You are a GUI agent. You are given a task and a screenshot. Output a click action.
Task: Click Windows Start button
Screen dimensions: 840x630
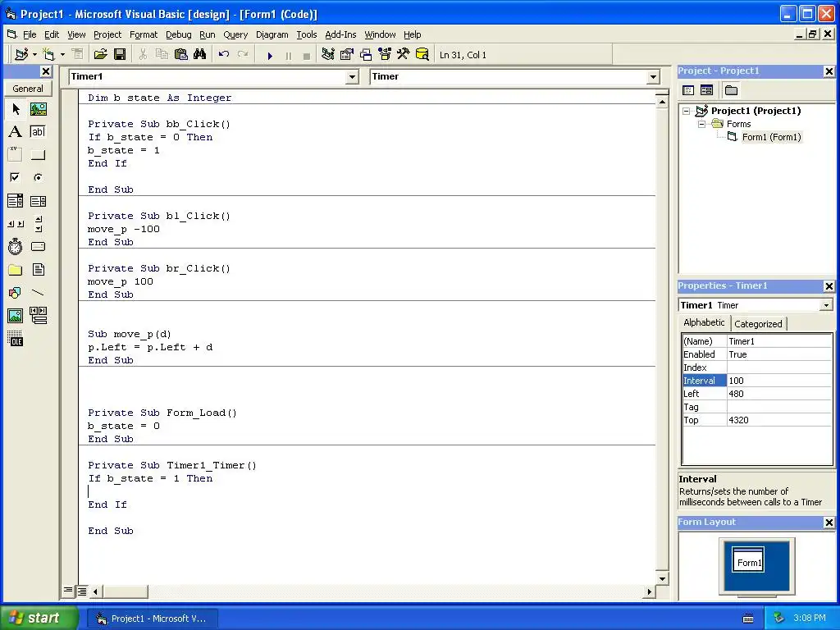39,619
